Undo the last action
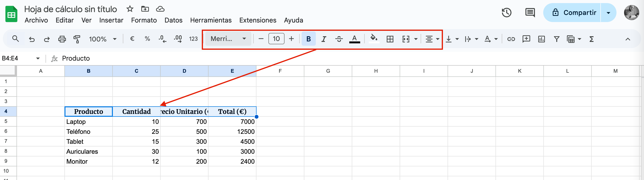This screenshot has width=644, height=180. coord(32,39)
